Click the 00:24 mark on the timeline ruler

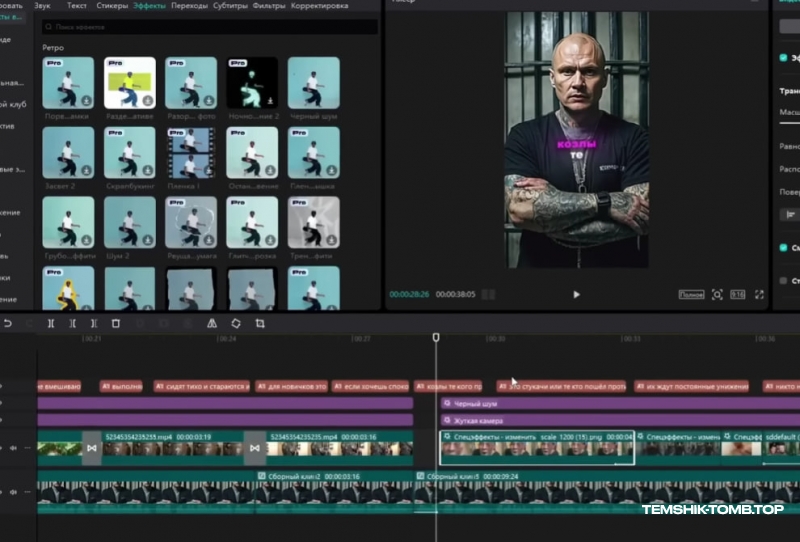tap(226, 338)
